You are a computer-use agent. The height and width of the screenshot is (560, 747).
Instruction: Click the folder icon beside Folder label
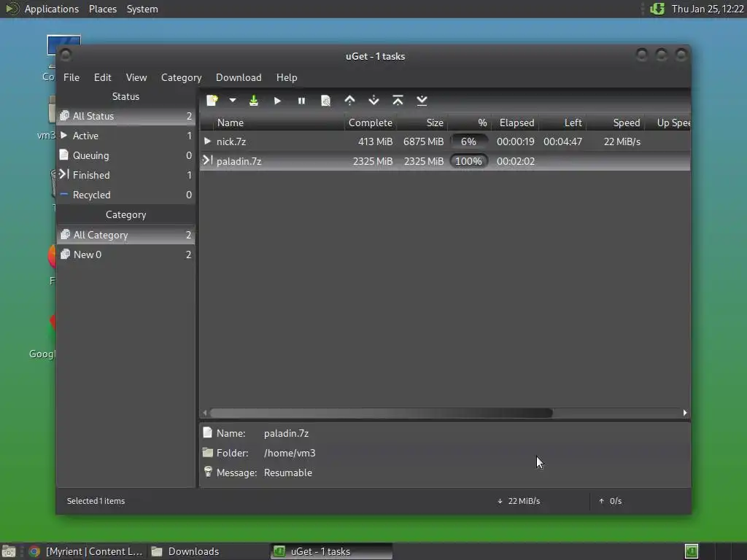point(207,452)
